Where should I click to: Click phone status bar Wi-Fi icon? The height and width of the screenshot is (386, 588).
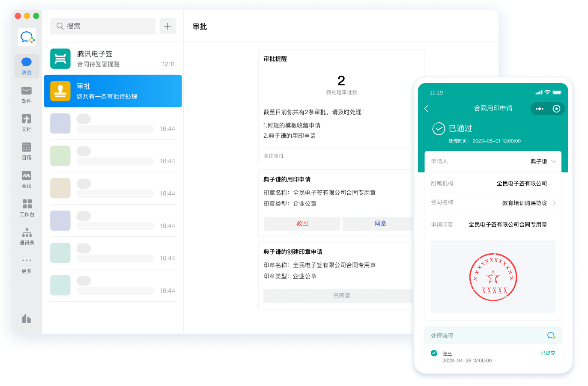point(547,92)
